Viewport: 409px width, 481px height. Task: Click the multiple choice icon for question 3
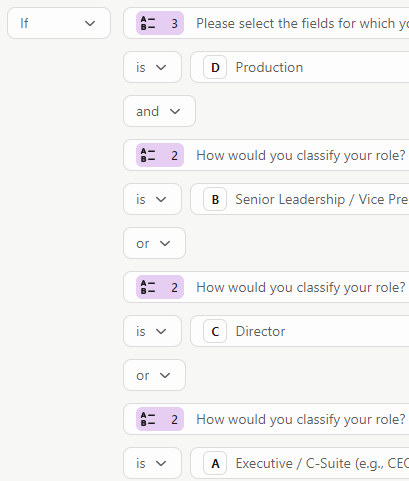160,23
